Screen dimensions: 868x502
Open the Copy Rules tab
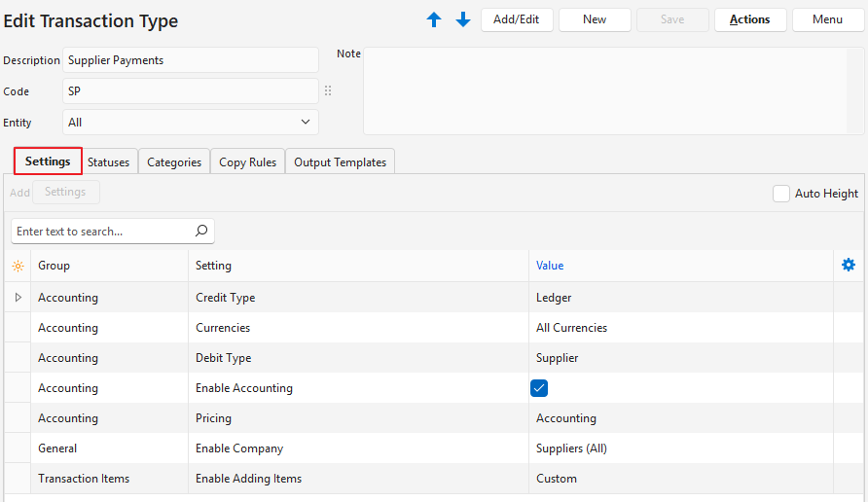click(247, 162)
